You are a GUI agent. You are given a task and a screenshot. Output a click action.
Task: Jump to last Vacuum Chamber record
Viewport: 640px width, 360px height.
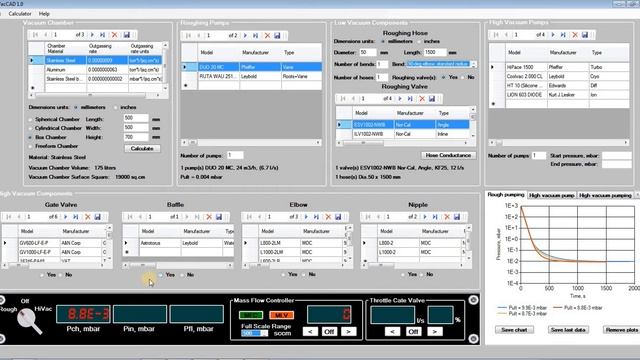click(102, 35)
